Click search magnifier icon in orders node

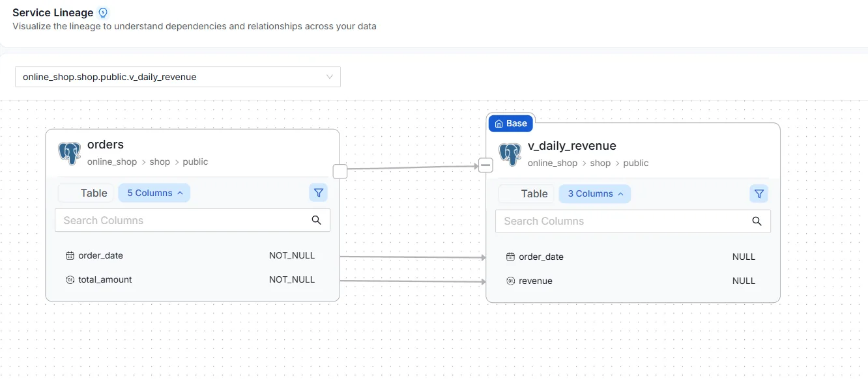[317, 220]
